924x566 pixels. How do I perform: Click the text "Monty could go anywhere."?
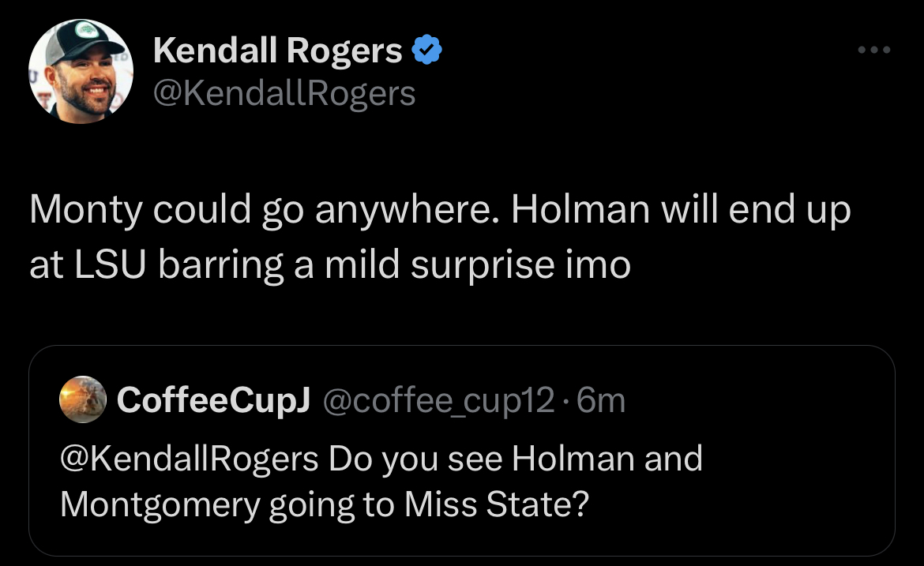tap(265, 212)
